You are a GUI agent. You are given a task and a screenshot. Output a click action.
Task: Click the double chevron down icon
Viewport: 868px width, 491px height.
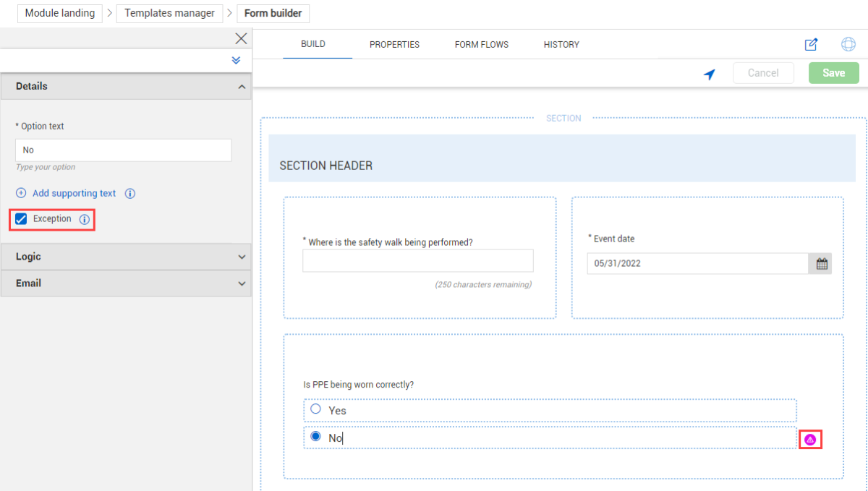pyautogui.click(x=236, y=61)
